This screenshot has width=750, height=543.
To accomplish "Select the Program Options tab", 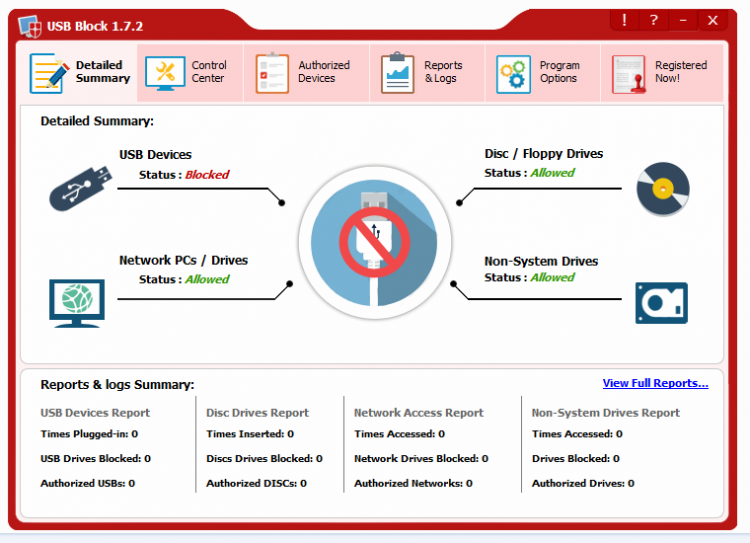I will (542, 73).
